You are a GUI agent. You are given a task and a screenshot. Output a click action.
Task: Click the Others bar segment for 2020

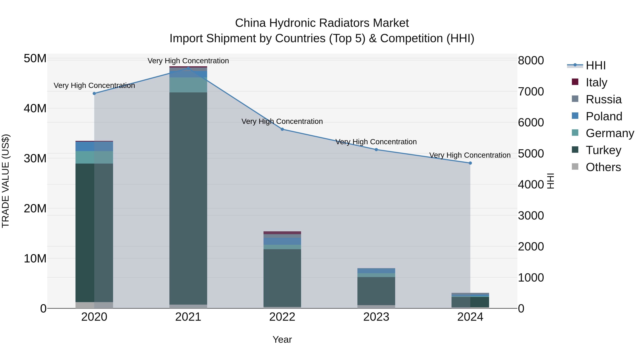[x=94, y=305]
